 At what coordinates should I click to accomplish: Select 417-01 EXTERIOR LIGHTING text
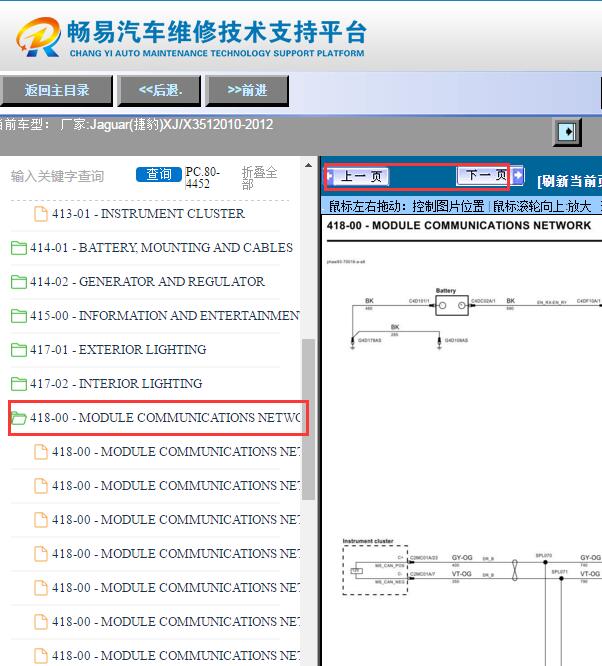pyautogui.click(x=118, y=349)
